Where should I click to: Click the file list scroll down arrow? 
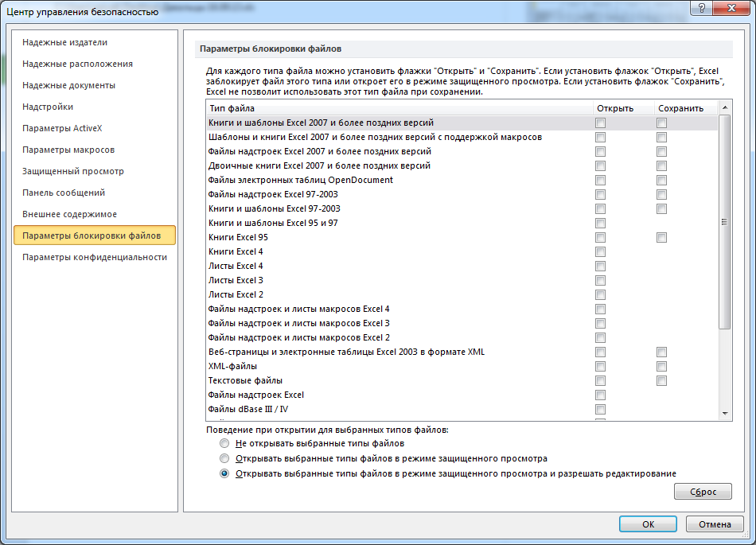coord(725,414)
